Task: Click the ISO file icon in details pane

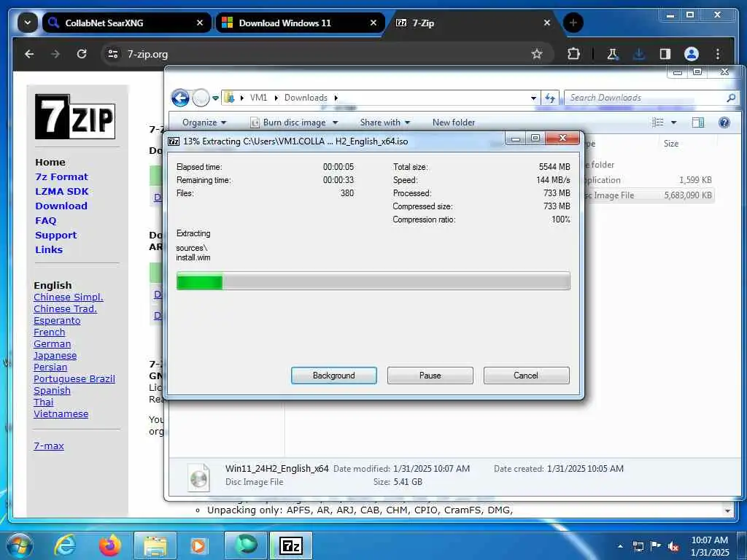Action: coord(198,477)
